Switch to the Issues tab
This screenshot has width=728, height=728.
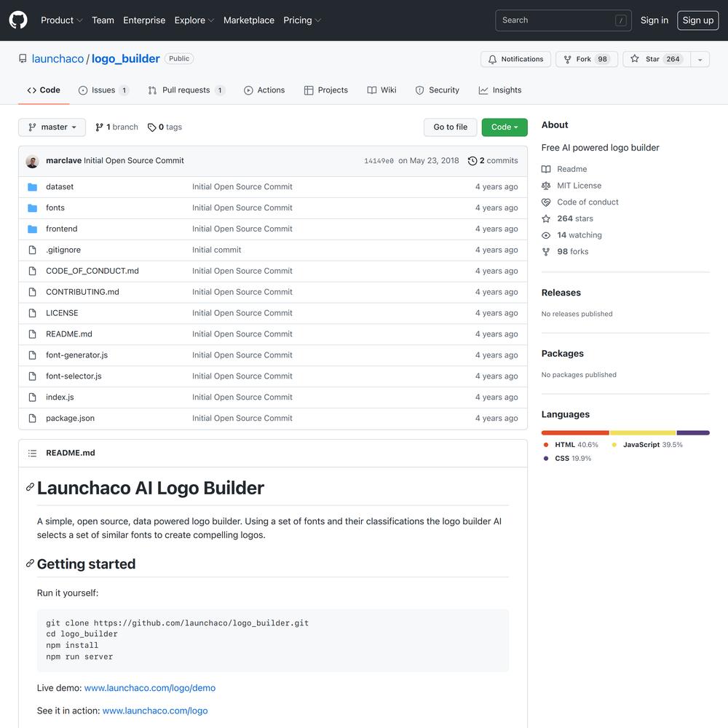[x=103, y=90]
